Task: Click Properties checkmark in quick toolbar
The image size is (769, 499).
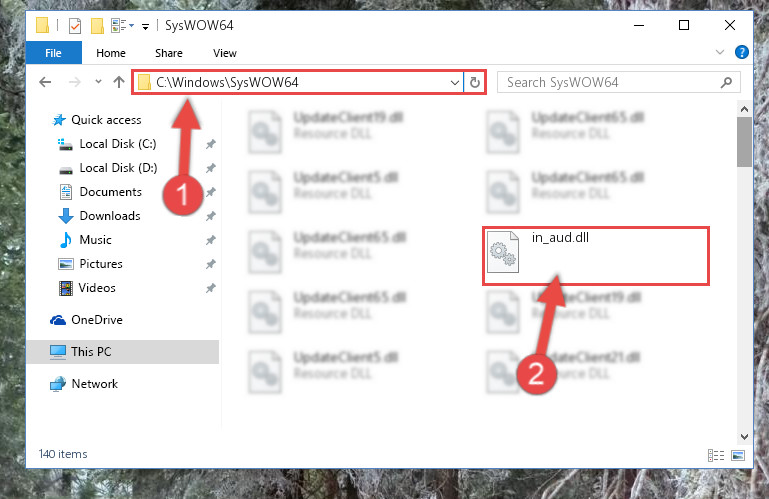Action: point(75,26)
